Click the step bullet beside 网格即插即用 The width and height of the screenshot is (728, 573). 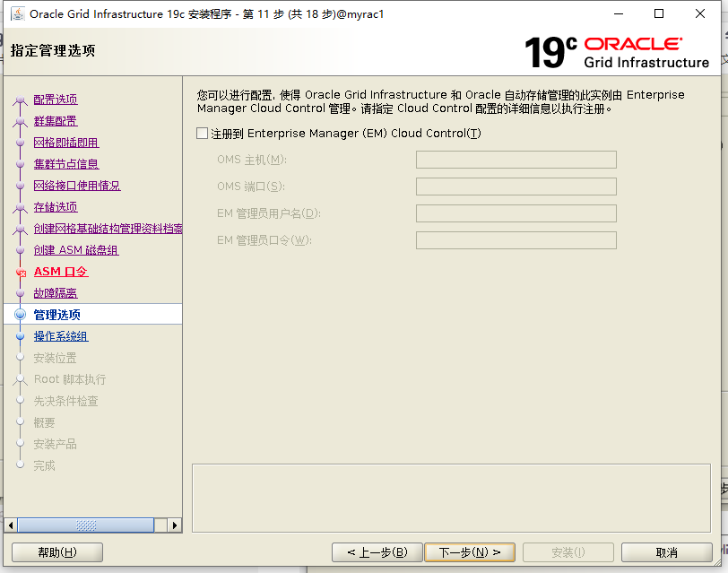pyautogui.click(x=20, y=143)
